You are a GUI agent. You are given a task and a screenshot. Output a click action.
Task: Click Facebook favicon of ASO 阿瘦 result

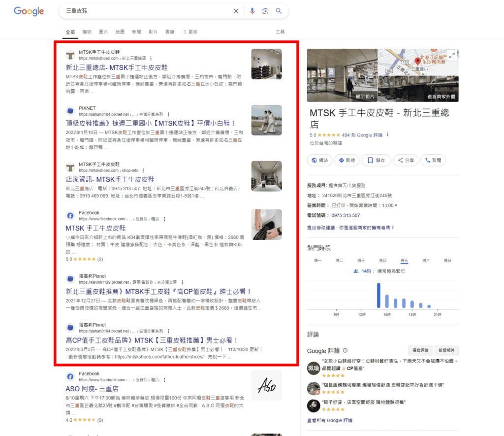click(70, 376)
